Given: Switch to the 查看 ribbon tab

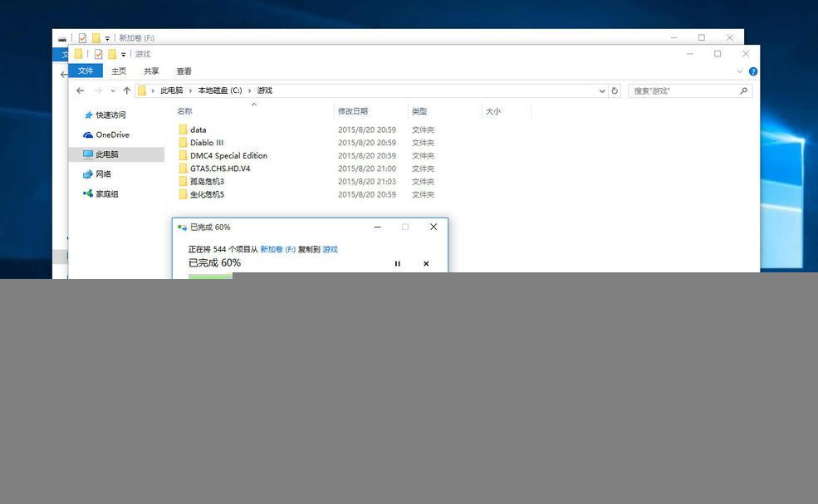Looking at the screenshot, I should click(x=182, y=71).
